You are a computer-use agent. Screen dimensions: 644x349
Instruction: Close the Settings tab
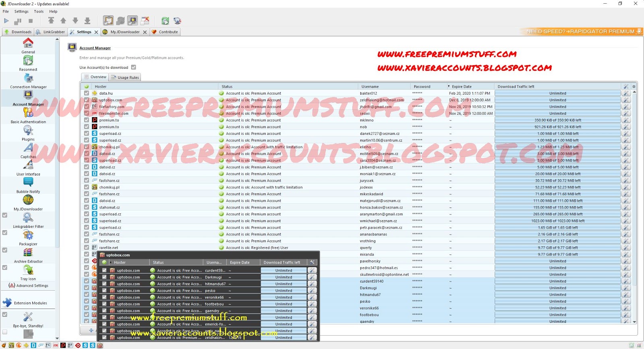click(x=96, y=32)
